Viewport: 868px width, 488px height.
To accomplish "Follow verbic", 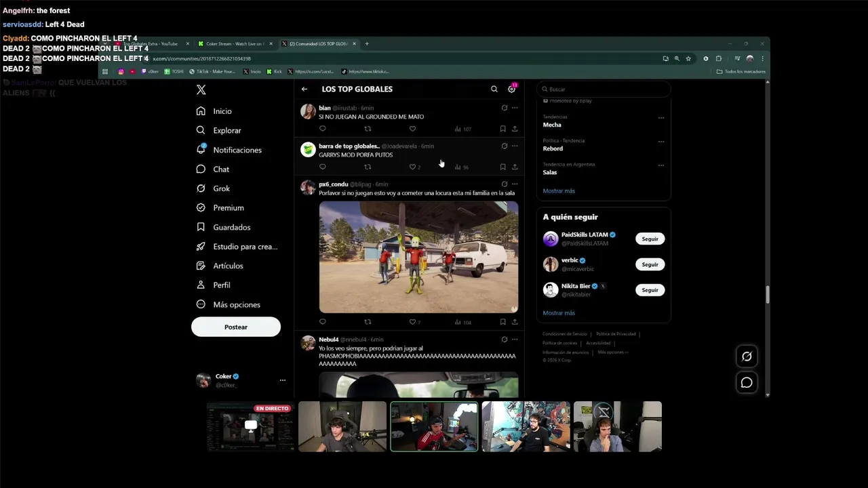I will click(650, 264).
